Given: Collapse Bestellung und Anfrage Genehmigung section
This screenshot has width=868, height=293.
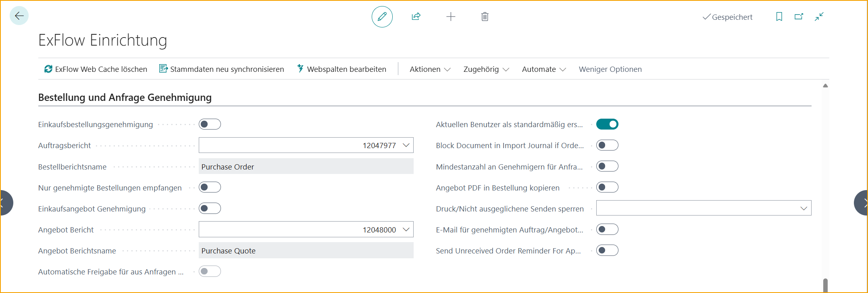Looking at the screenshot, I should pyautogui.click(x=125, y=97).
